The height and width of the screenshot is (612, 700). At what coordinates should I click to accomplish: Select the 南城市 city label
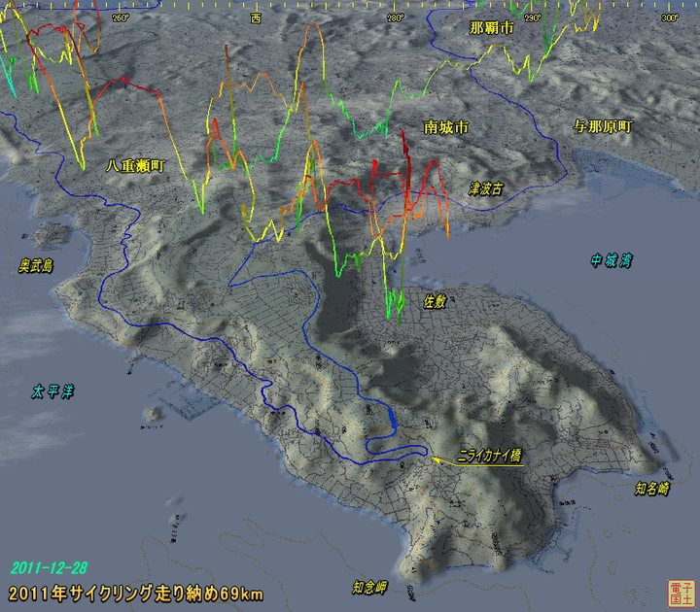[x=446, y=127]
